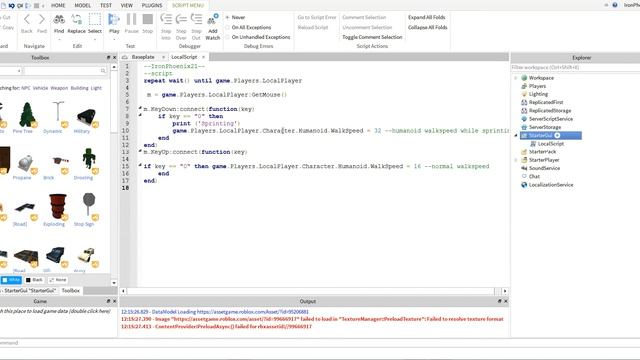Choose White toolbox background
Image resolution: width=640 pixels, height=360 pixels.
point(11,280)
